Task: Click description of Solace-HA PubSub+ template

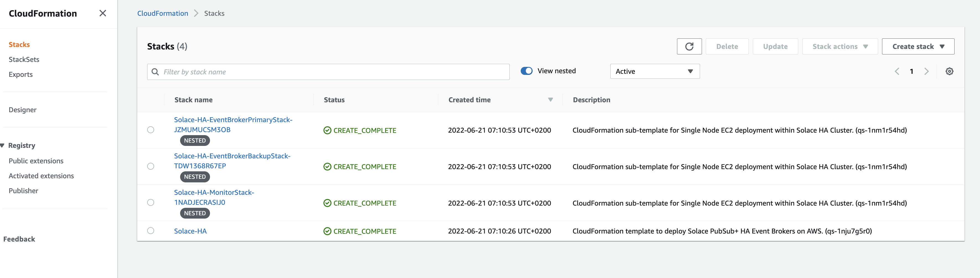Action: click(722, 231)
